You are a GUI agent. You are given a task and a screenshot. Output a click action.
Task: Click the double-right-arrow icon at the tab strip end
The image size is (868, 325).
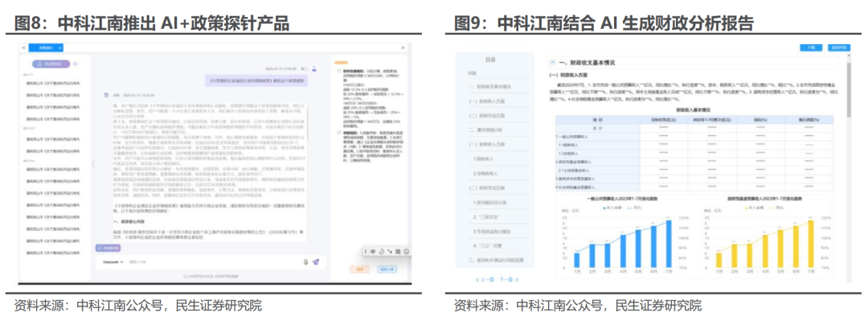(x=403, y=47)
